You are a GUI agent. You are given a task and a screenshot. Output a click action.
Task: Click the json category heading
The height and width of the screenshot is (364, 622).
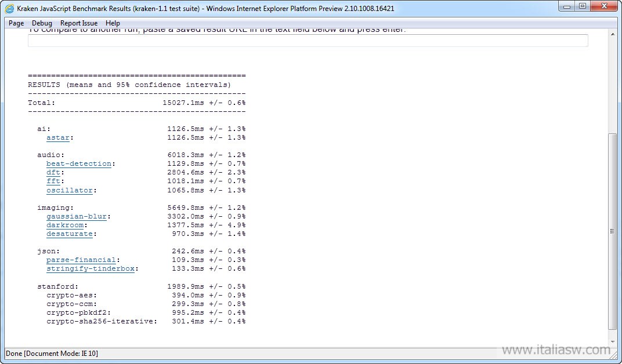48,251
